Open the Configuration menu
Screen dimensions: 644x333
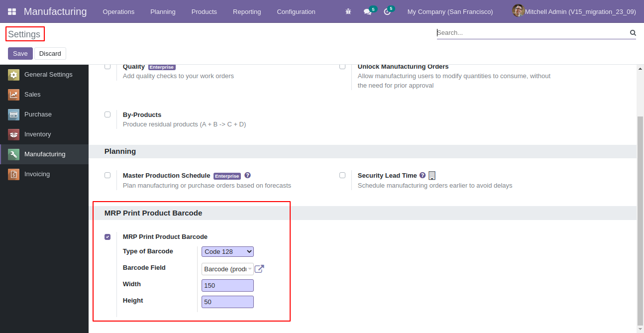tap(296, 11)
